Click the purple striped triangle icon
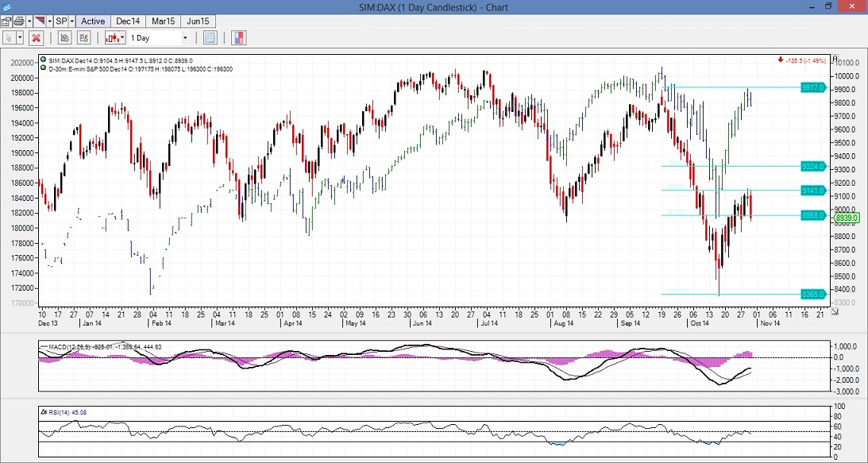 point(39,21)
